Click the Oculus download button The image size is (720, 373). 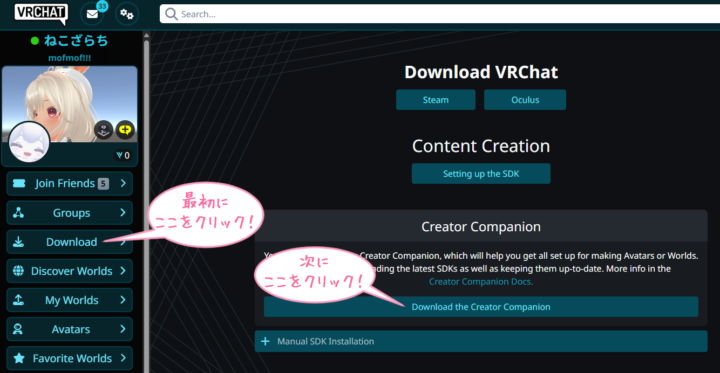coord(525,100)
